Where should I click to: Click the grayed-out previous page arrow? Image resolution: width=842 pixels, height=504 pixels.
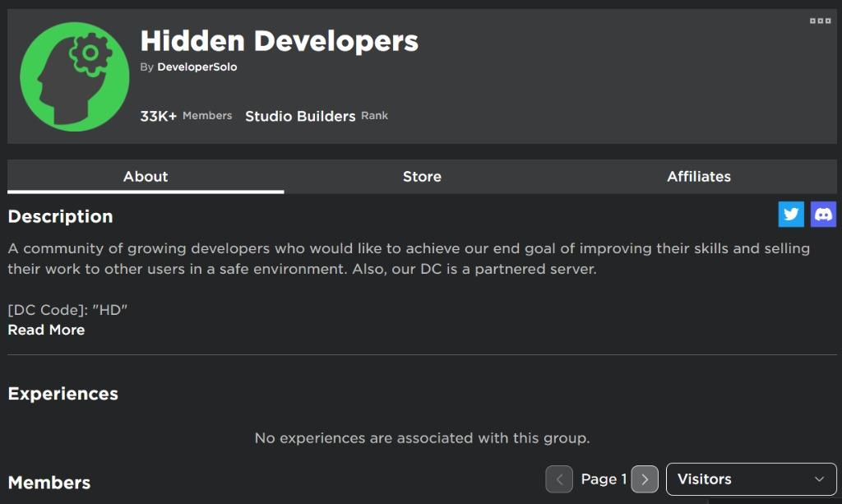[x=559, y=479]
